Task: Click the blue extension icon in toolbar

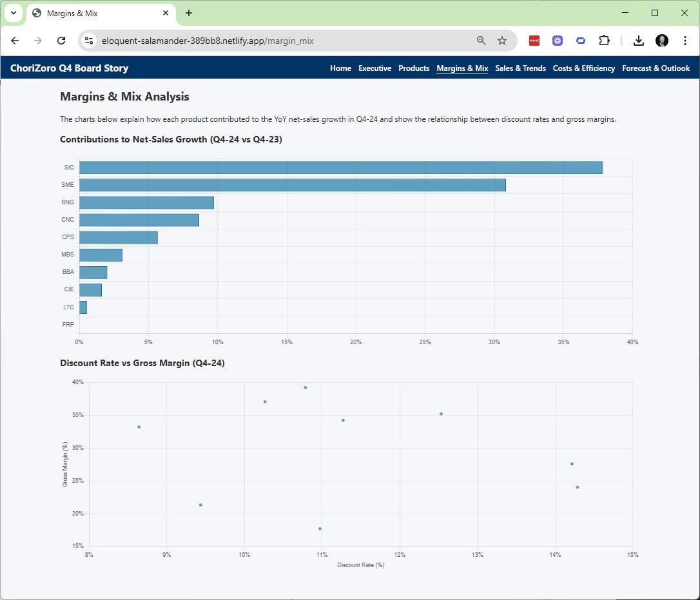Action: tap(580, 41)
